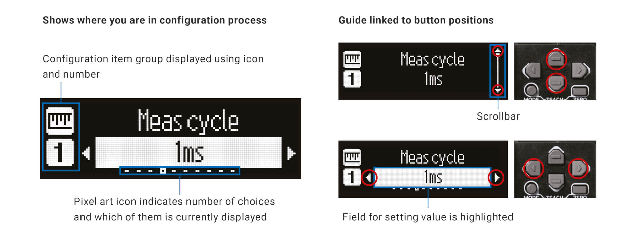This screenshot has height=236, width=644.
Task: Click the ruler icon on the large display
Action: [x=60, y=121]
